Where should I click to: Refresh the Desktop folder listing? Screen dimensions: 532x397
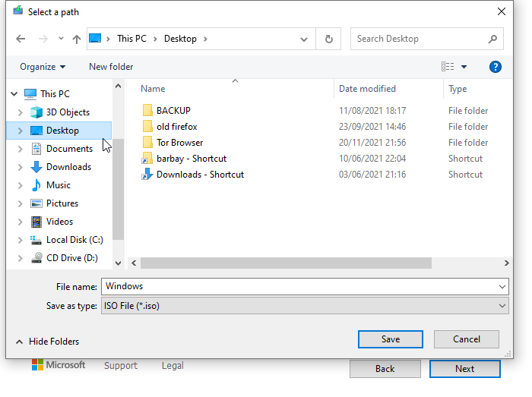pos(328,39)
